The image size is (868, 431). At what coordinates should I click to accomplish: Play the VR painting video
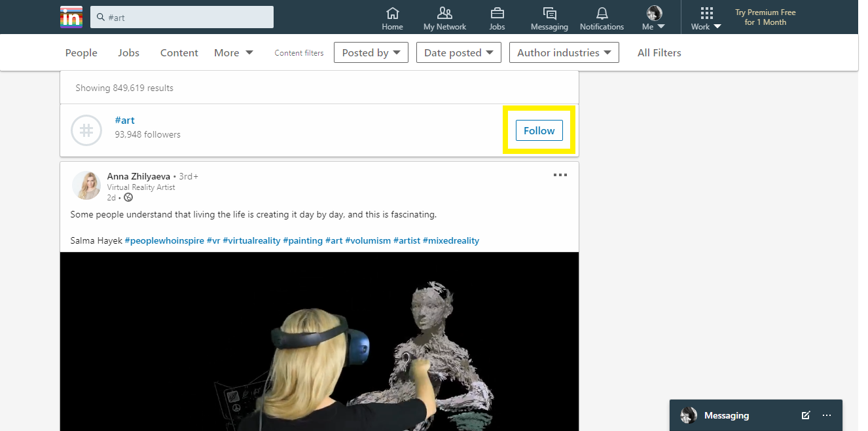coord(319,341)
